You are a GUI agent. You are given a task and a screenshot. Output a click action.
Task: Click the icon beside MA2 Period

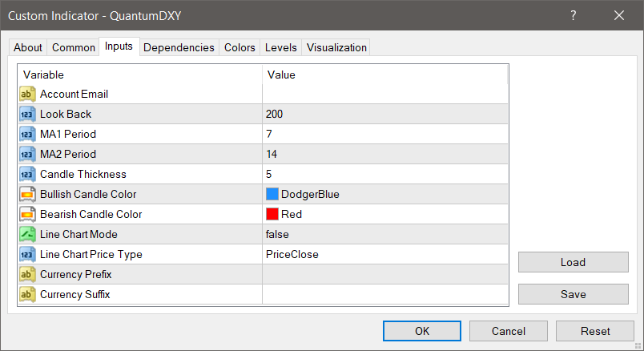pyautogui.click(x=27, y=155)
